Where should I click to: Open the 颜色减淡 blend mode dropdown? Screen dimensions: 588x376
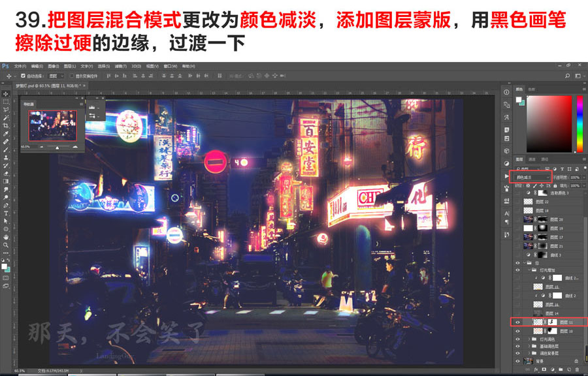(532, 176)
